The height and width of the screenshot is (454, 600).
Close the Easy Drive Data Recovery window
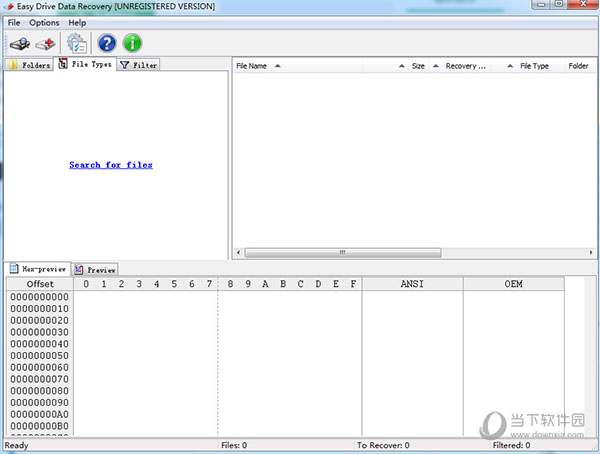pyautogui.click(x=583, y=4)
